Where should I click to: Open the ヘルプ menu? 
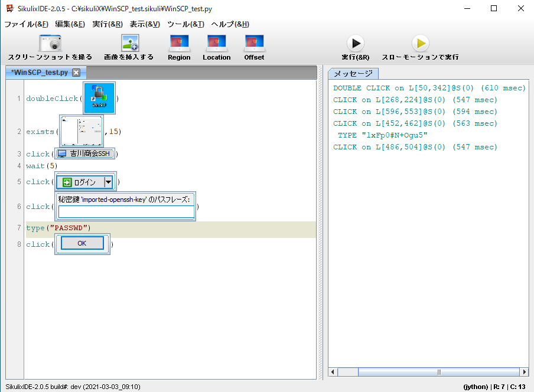tap(230, 24)
